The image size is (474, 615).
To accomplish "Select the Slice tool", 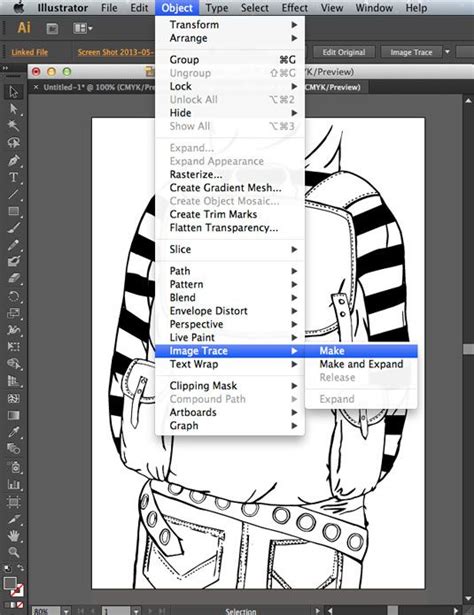I will pyautogui.click(x=13, y=519).
